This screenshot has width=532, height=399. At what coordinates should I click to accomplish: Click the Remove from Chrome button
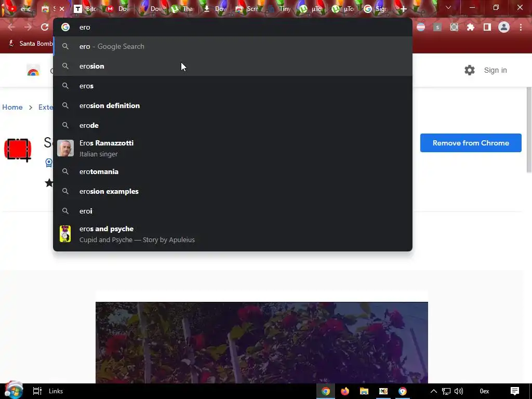click(471, 143)
